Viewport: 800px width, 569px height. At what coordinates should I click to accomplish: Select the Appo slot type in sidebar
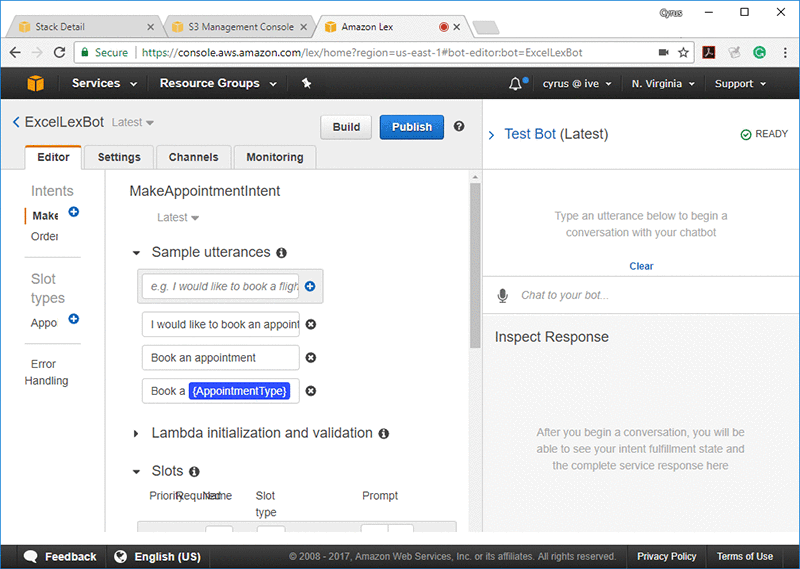44,323
